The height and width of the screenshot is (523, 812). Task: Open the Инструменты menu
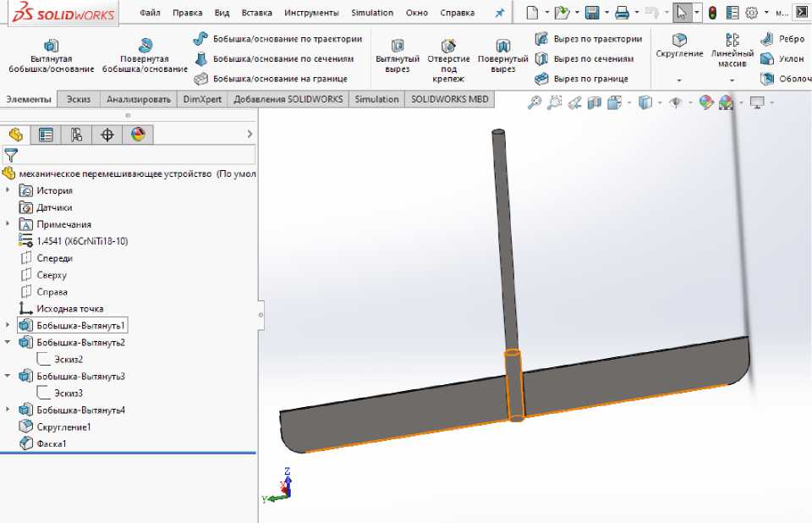click(x=311, y=13)
